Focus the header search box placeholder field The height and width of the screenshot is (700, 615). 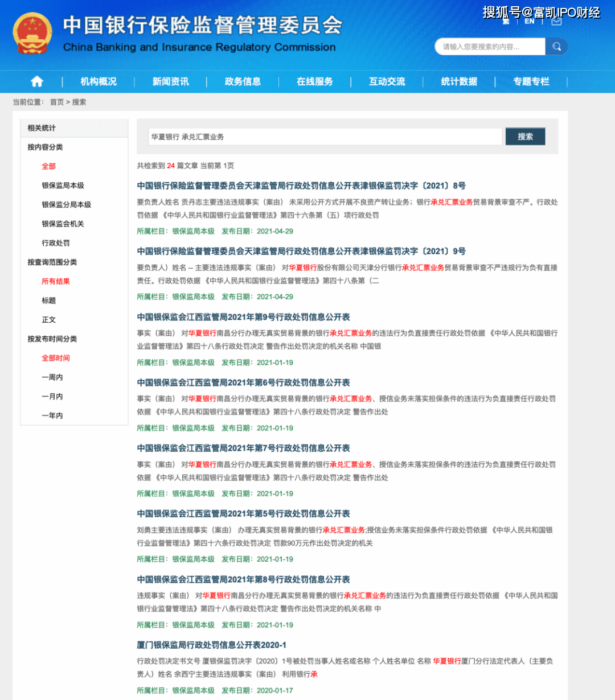click(x=490, y=47)
